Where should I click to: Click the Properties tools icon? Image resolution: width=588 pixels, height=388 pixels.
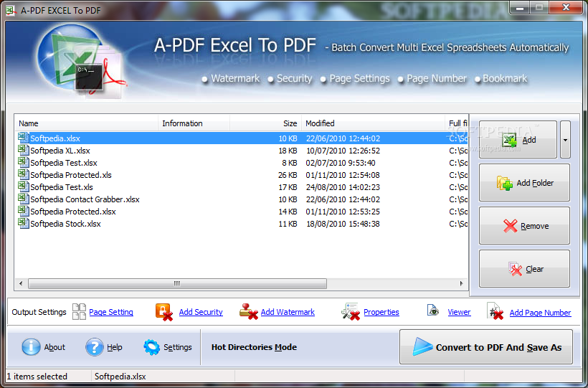350,312
